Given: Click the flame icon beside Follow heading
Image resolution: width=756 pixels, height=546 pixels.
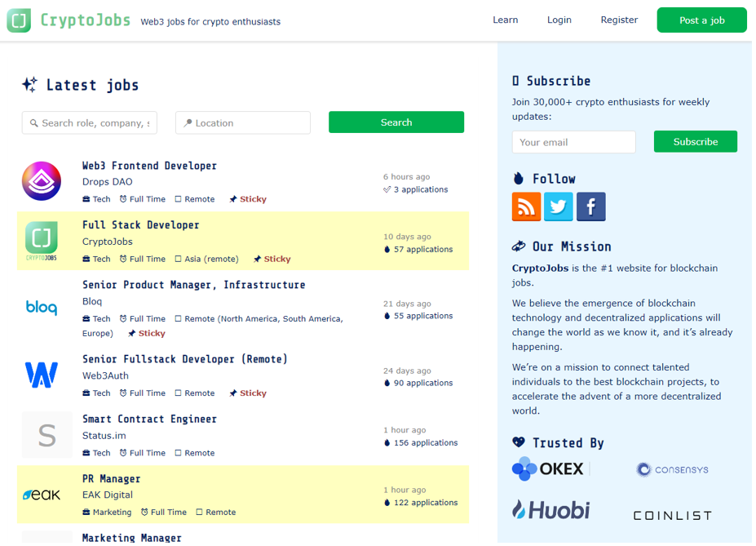Looking at the screenshot, I should pos(519,179).
